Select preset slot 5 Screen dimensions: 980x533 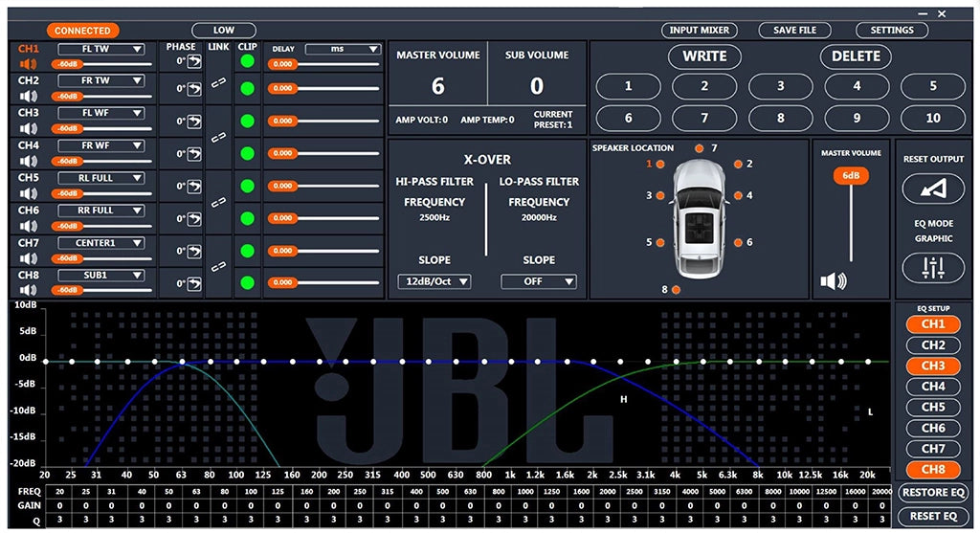[933, 86]
